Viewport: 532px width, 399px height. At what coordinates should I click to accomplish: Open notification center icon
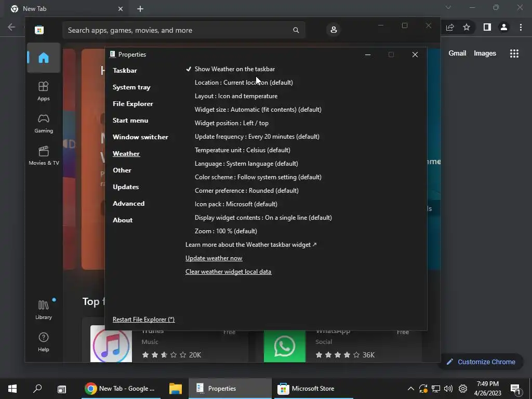tap(516, 389)
